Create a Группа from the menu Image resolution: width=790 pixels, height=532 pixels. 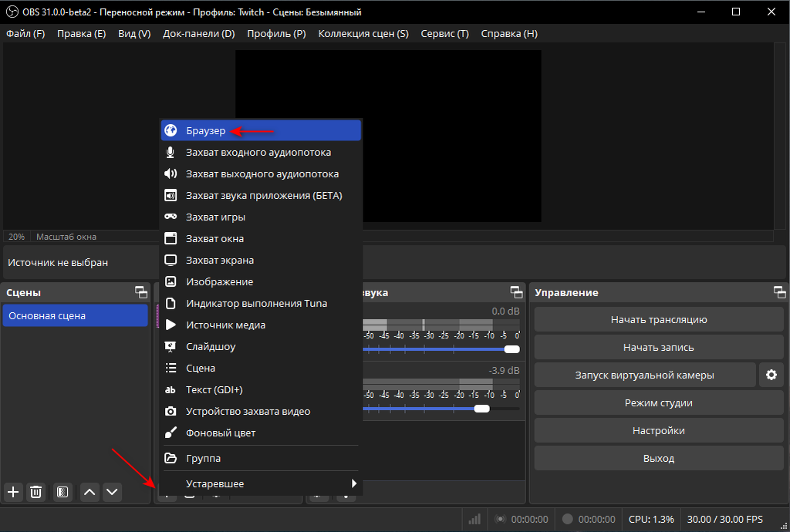coord(261,459)
